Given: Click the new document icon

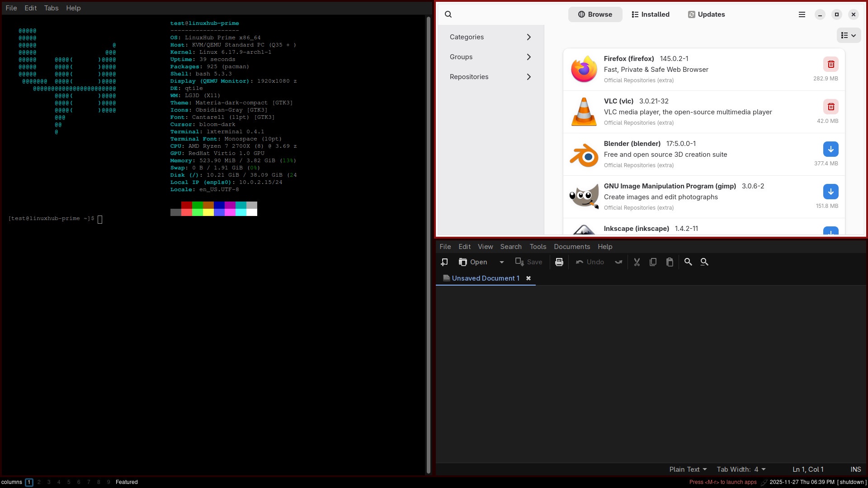Looking at the screenshot, I should coord(444,262).
